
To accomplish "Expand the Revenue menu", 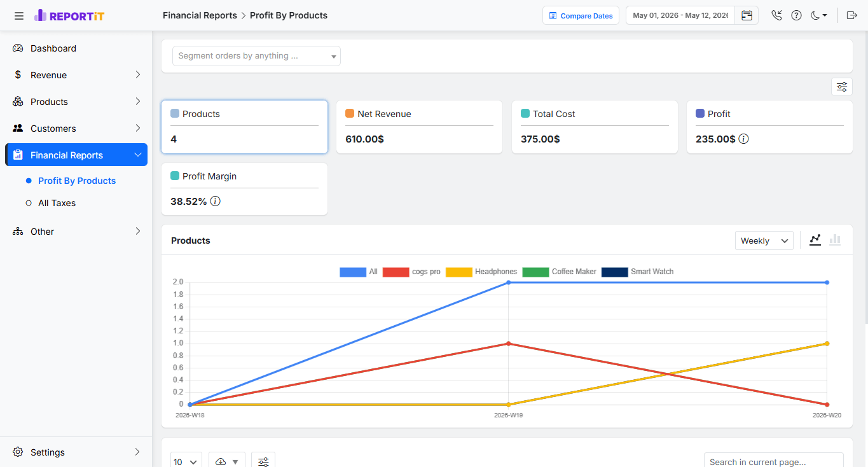I will click(x=76, y=75).
